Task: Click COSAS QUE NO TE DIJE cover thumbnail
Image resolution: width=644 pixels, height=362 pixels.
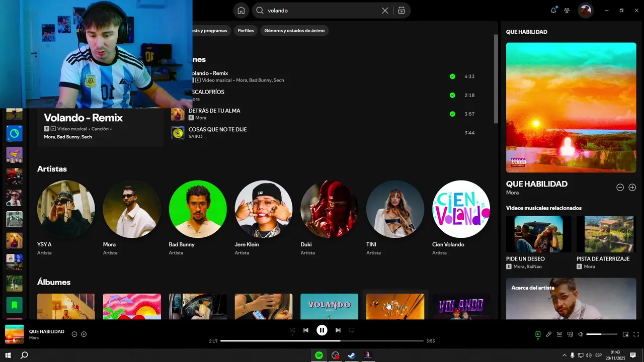Action: (x=178, y=133)
